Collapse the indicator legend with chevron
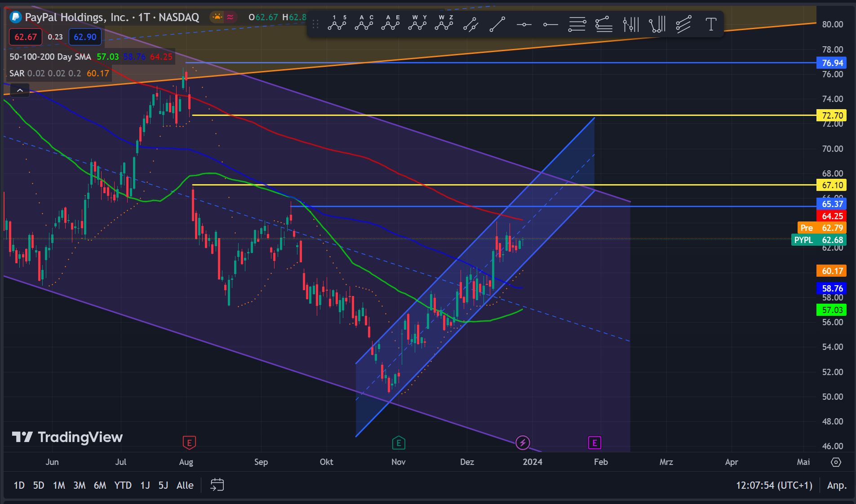 pos(20,91)
